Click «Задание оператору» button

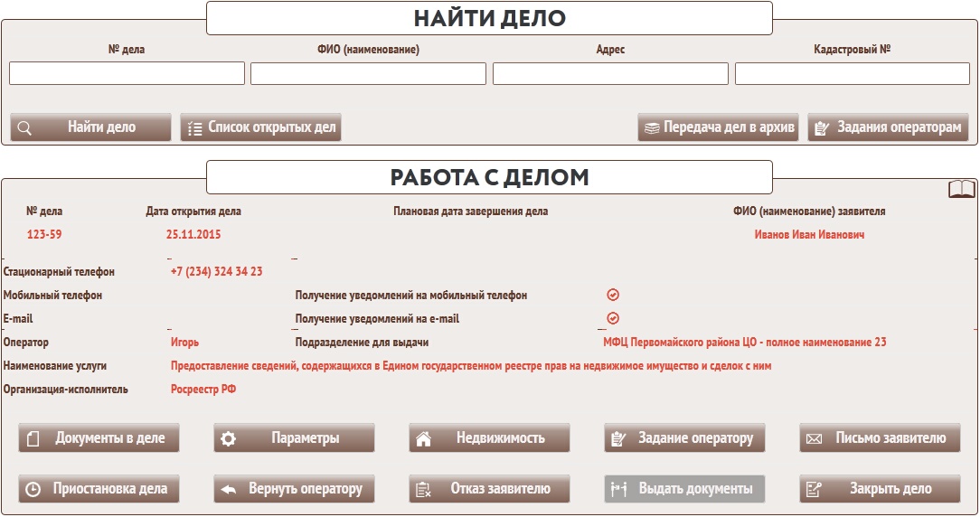(x=684, y=438)
